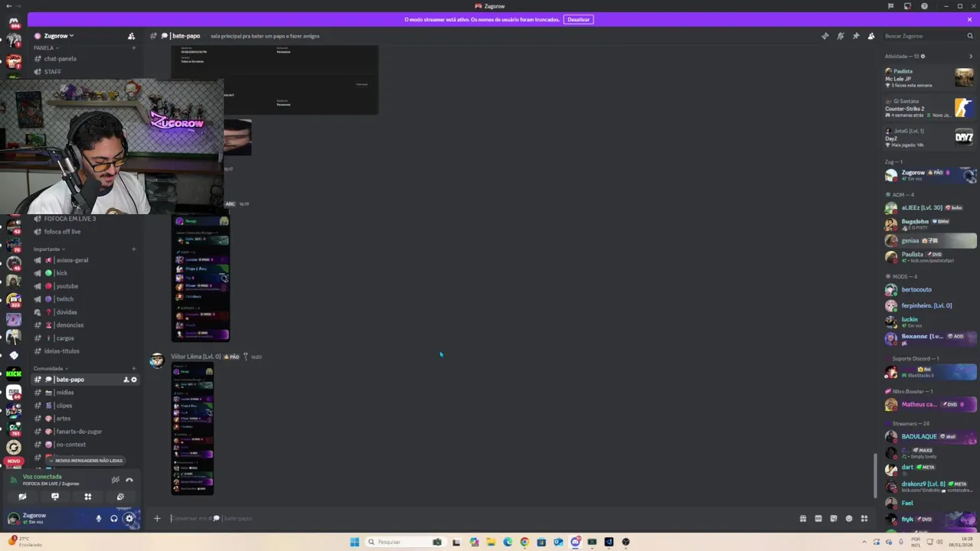Open Viitor Liima's posted image thumbnail
980x551 pixels.
click(192, 430)
